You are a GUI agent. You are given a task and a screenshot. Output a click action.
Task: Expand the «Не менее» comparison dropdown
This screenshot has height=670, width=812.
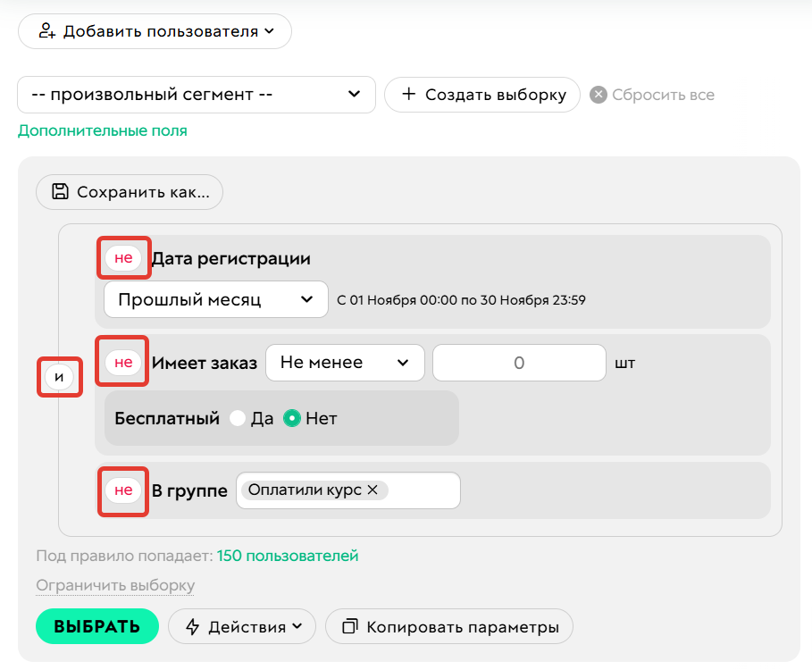[x=345, y=363]
